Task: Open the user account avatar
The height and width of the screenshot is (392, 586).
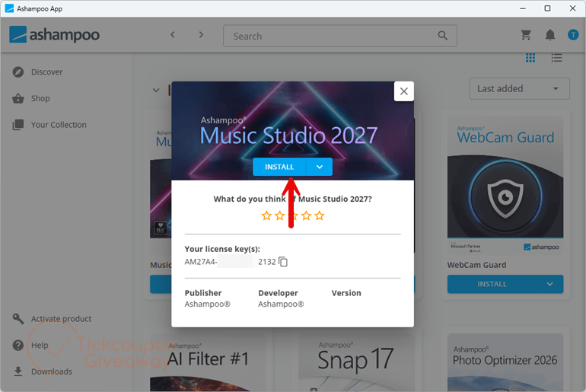Action: point(573,35)
